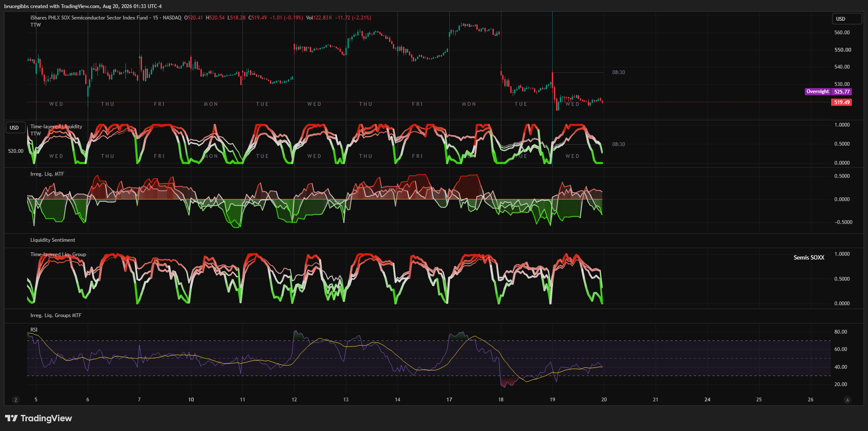Select the Time-layered Liquidity indicator title
This screenshot has width=868, height=431.
[x=56, y=127]
